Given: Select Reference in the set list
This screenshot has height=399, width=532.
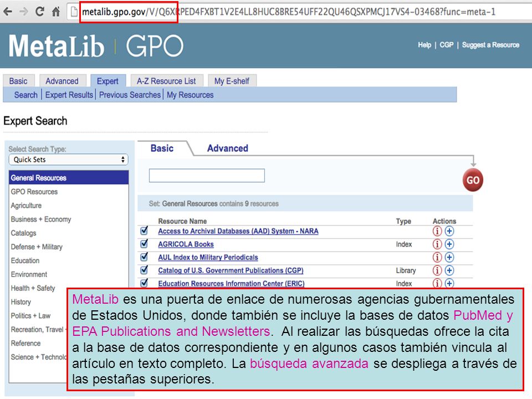Looking at the screenshot, I should (x=25, y=344).
